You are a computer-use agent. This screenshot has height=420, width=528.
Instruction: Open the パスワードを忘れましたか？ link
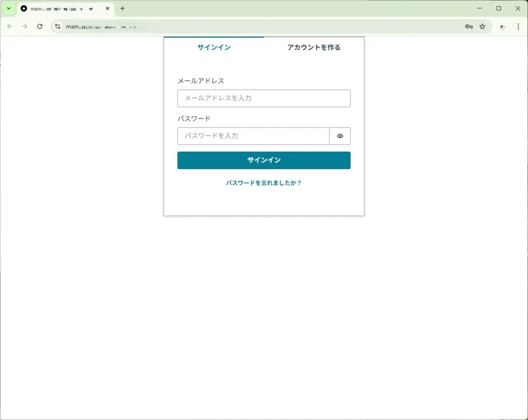(x=263, y=183)
